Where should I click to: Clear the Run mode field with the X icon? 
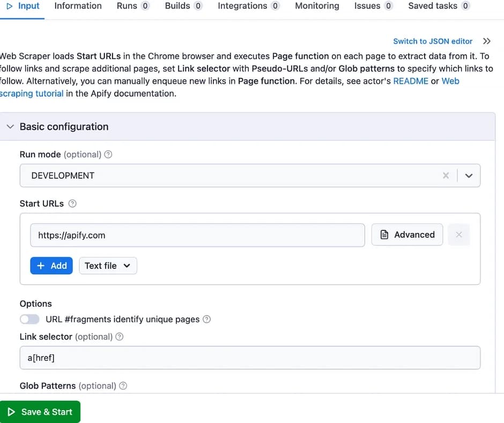[446, 176]
